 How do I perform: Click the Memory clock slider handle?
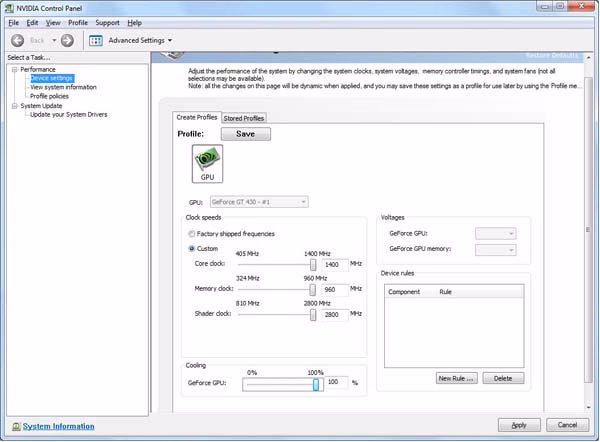pyautogui.click(x=313, y=290)
